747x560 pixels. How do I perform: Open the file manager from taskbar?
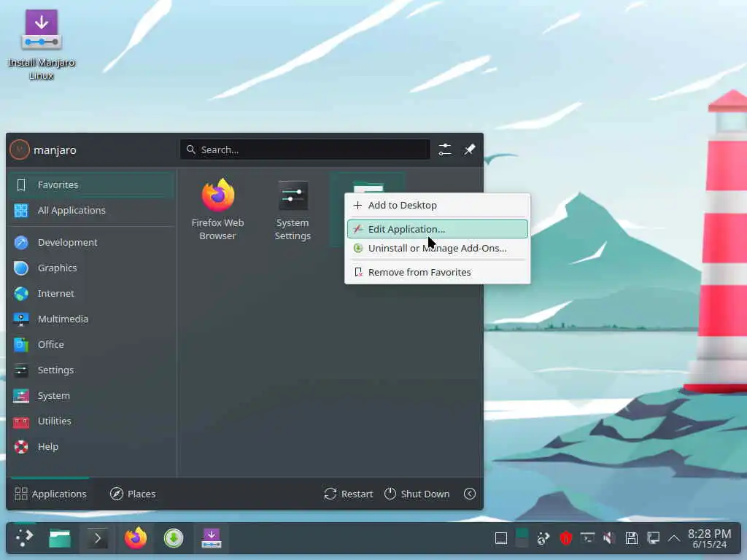click(x=60, y=539)
